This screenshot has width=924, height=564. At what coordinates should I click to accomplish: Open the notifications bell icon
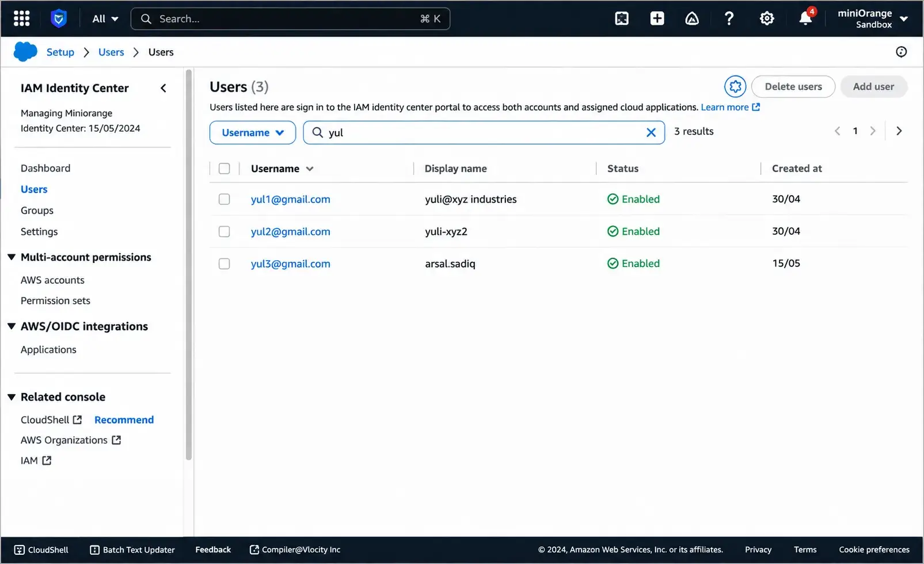tap(805, 18)
